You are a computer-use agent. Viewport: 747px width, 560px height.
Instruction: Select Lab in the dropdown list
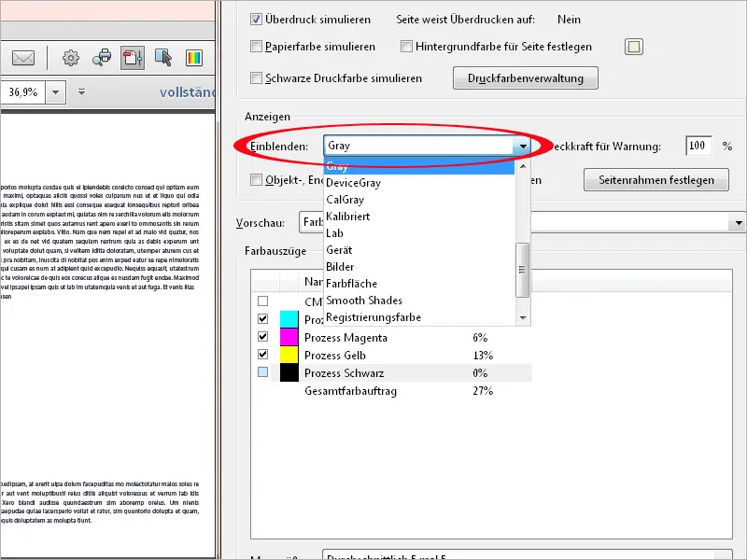pos(419,232)
